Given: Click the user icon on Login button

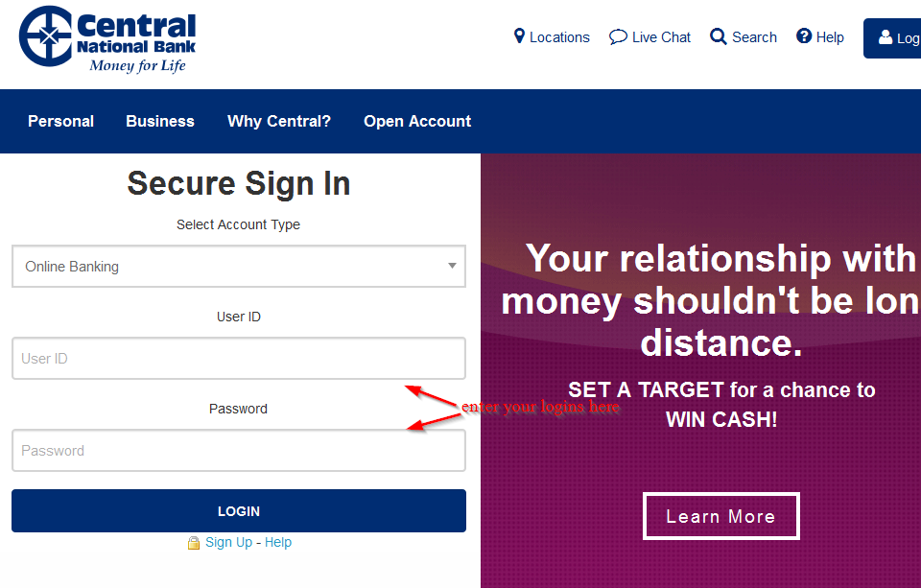Looking at the screenshot, I should point(886,37).
